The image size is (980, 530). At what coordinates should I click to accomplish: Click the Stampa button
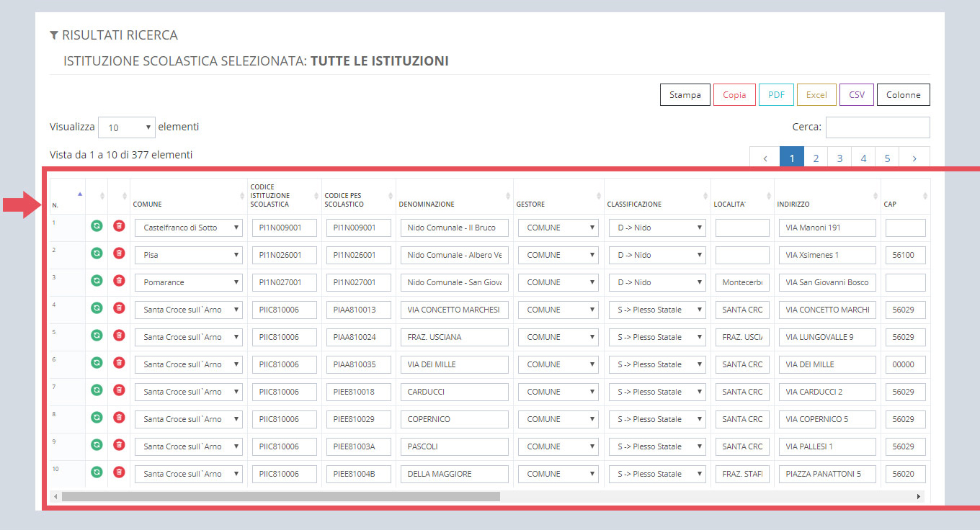(x=685, y=95)
